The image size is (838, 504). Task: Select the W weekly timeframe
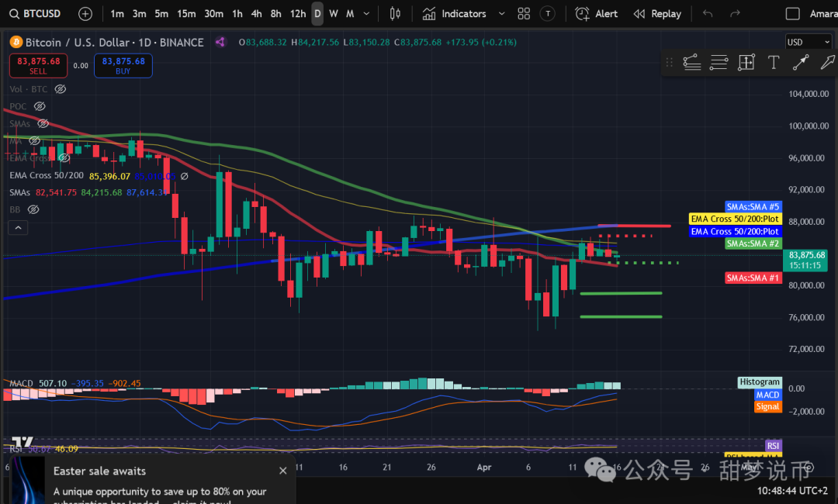pos(334,14)
